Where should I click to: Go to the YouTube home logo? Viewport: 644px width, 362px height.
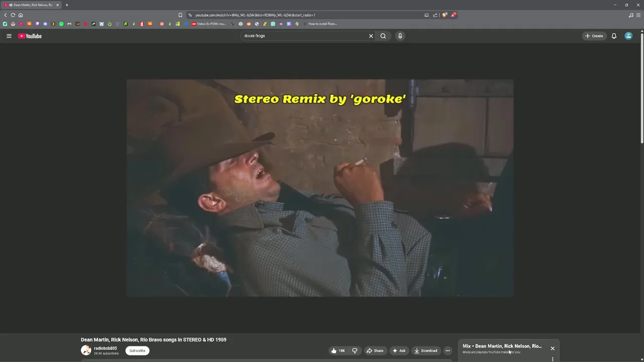click(30, 36)
